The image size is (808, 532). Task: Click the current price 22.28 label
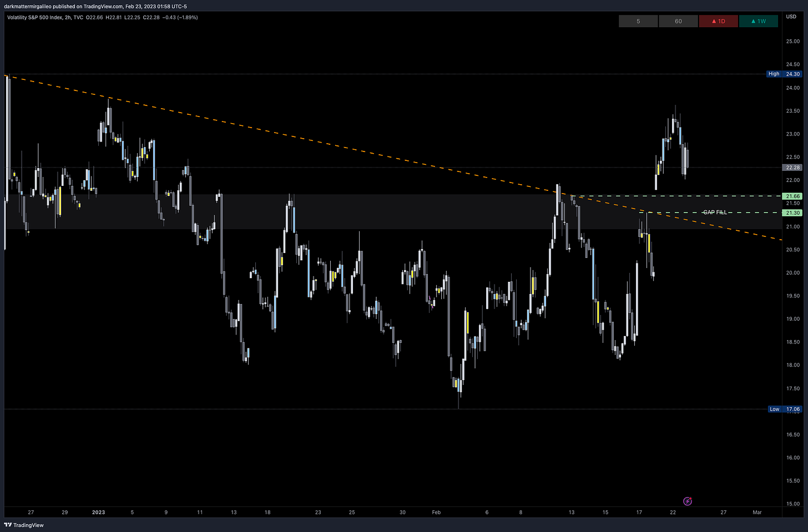coord(792,168)
